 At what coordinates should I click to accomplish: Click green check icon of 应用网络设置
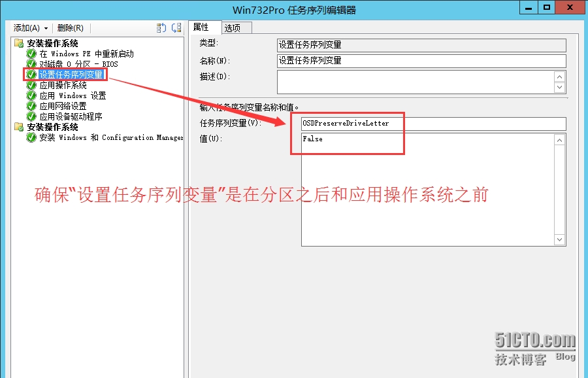31,106
